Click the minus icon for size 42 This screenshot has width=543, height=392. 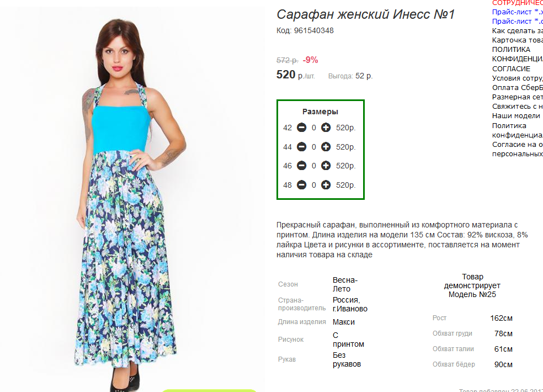[301, 128]
